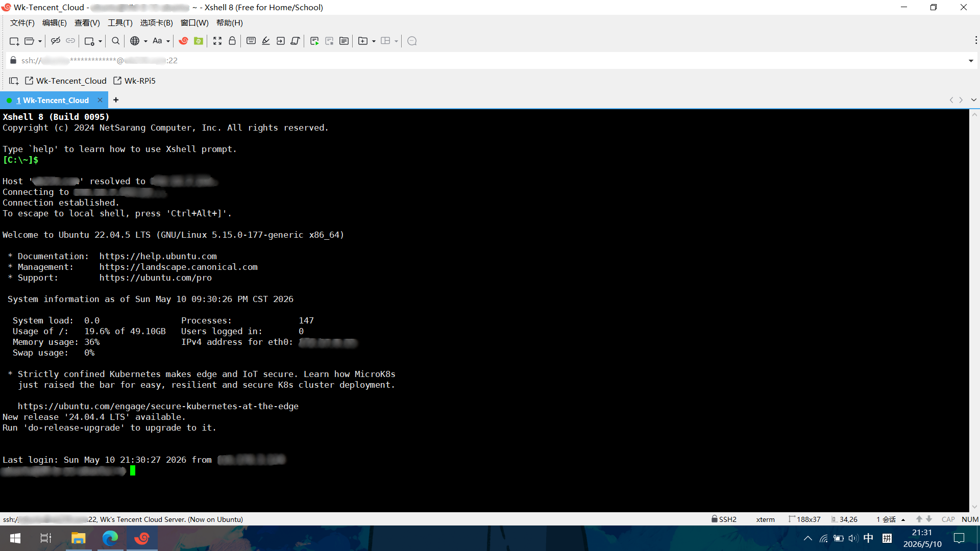The width and height of the screenshot is (980, 551).
Task: Open the toolbar overflow three-dot menu
Action: pos(976,40)
